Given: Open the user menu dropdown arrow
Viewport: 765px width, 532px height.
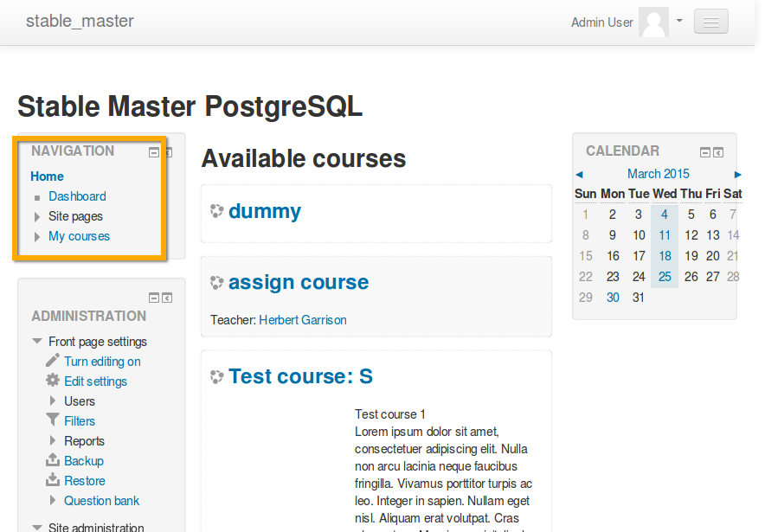Looking at the screenshot, I should [679, 21].
